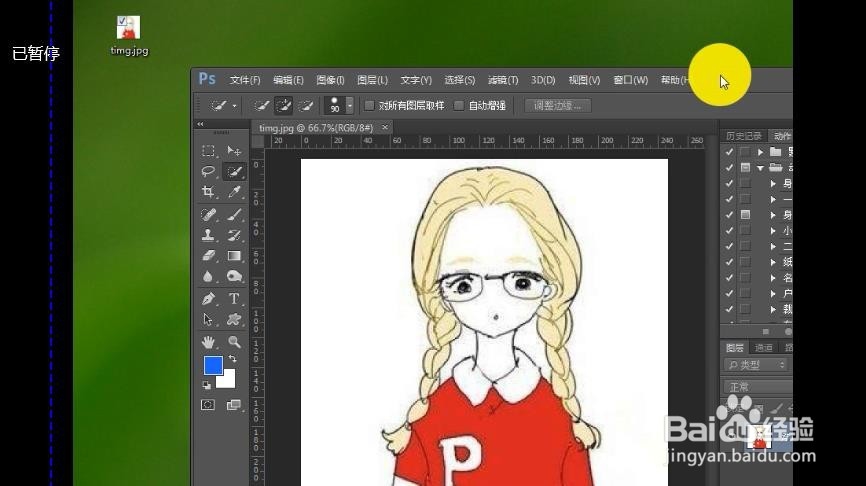This screenshot has height=486, width=866.
Task: Select the Sponge/Dodge tool
Action: (234, 276)
